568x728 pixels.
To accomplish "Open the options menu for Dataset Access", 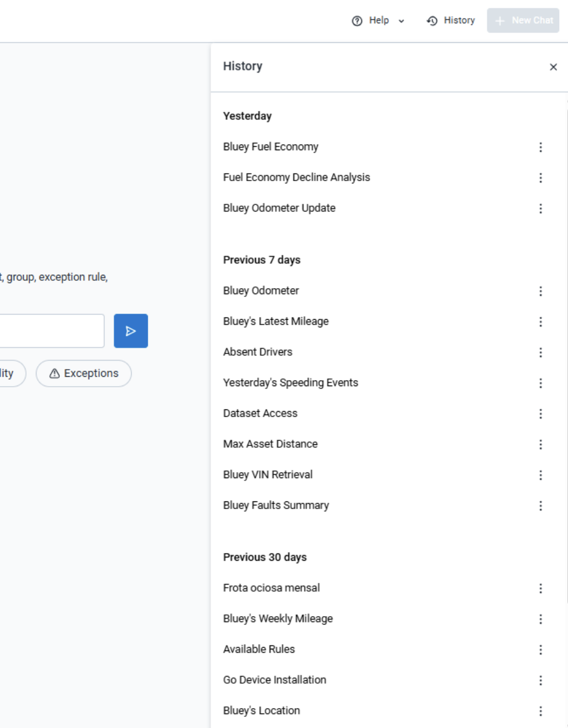I will click(541, 413).
